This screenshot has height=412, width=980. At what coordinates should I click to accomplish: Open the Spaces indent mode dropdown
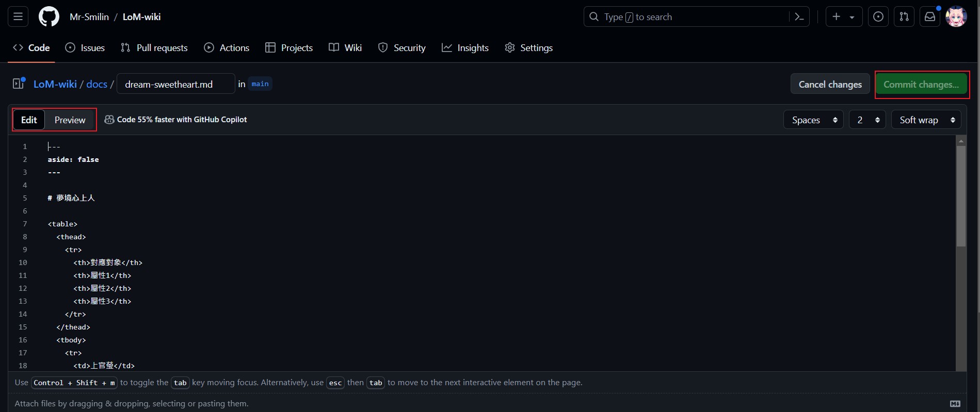pyautogui.click(x=813, y=120)
